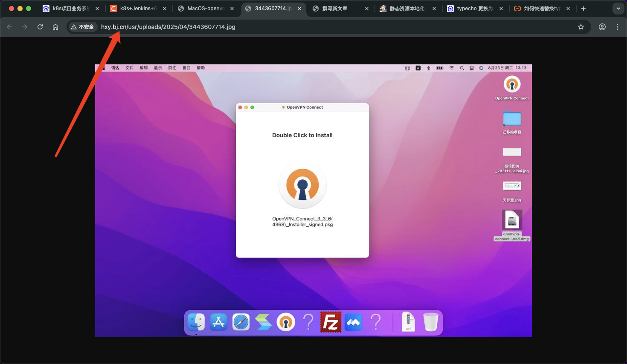Click the zip archive icon in Dock
This screenshot has height=364, width=627.
408,322
